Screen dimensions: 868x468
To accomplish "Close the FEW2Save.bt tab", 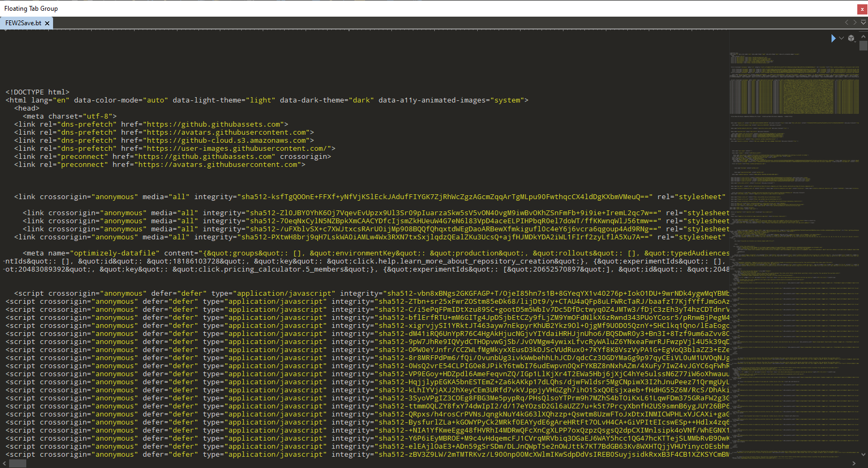I will point(47,23).
